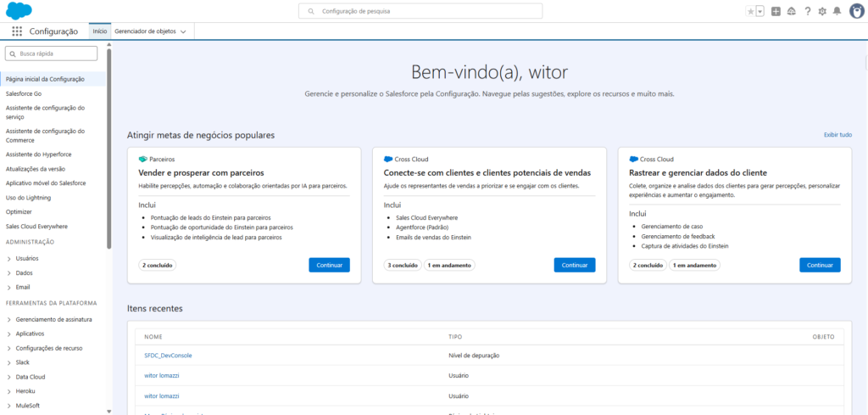Open Uso do Lightning
Screen dimensions: 868x415
point(28,197)
